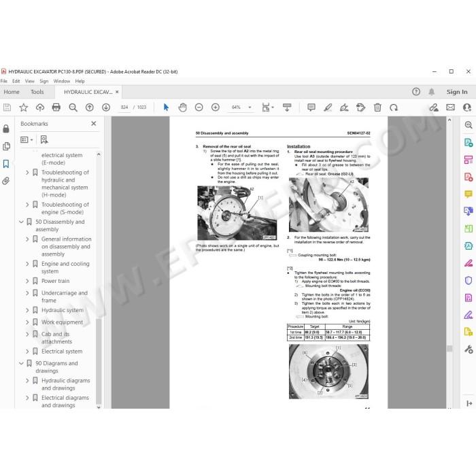Open notifications bell
The width and height of the screenshot is (476, 476).
click(431, 92)
